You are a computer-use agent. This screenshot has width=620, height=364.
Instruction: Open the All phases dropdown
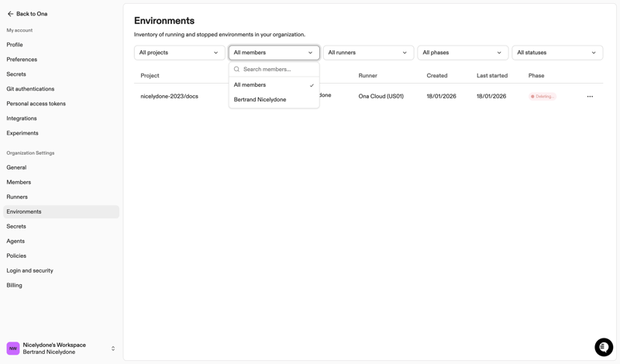(x=463, y=53)
